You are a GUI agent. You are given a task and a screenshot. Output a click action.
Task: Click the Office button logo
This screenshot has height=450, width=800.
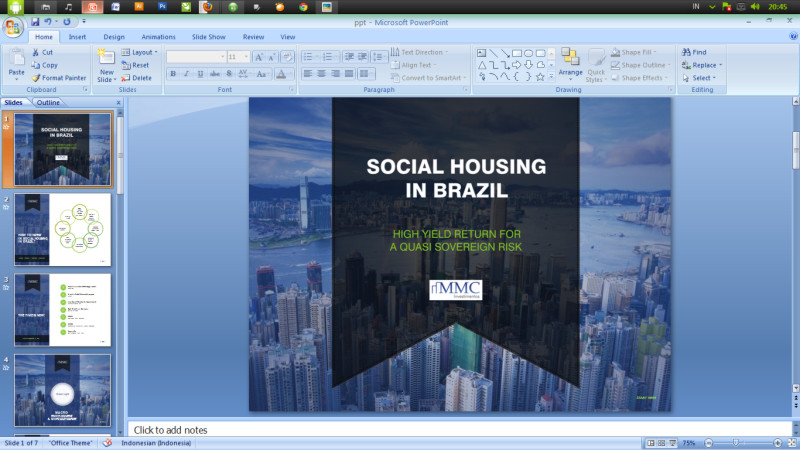coord(13,26)
